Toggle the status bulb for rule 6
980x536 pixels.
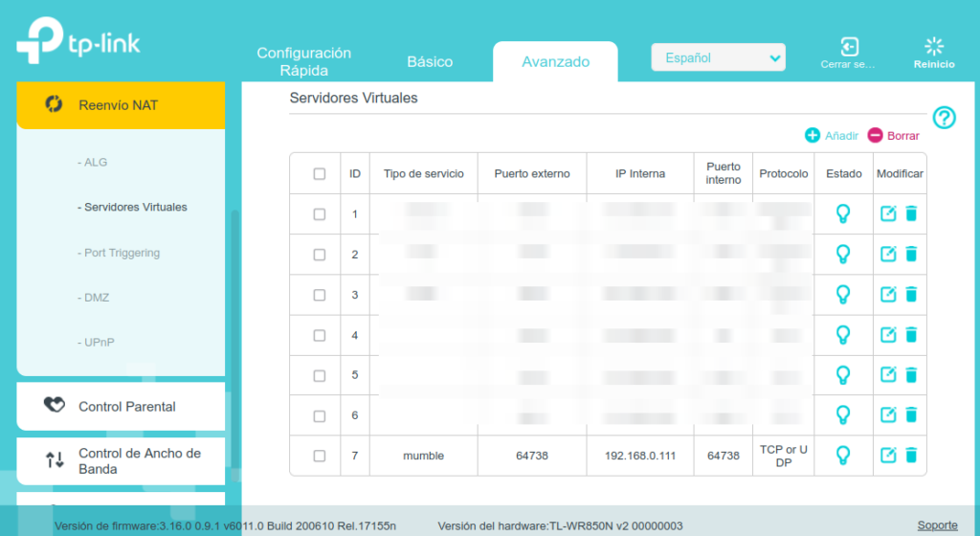pyautogui.click(x=843, y=414)
